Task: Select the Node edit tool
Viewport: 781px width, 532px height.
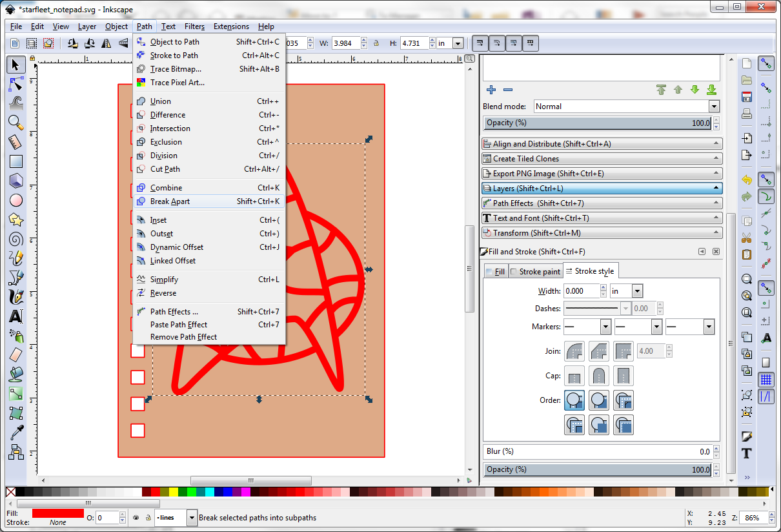Action: pos(16,83)
